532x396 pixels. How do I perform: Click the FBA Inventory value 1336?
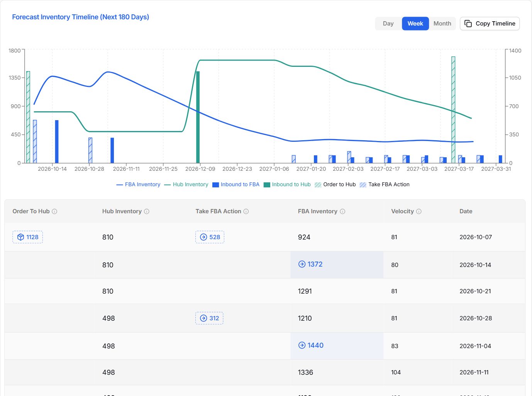click(x=305, y=372)
